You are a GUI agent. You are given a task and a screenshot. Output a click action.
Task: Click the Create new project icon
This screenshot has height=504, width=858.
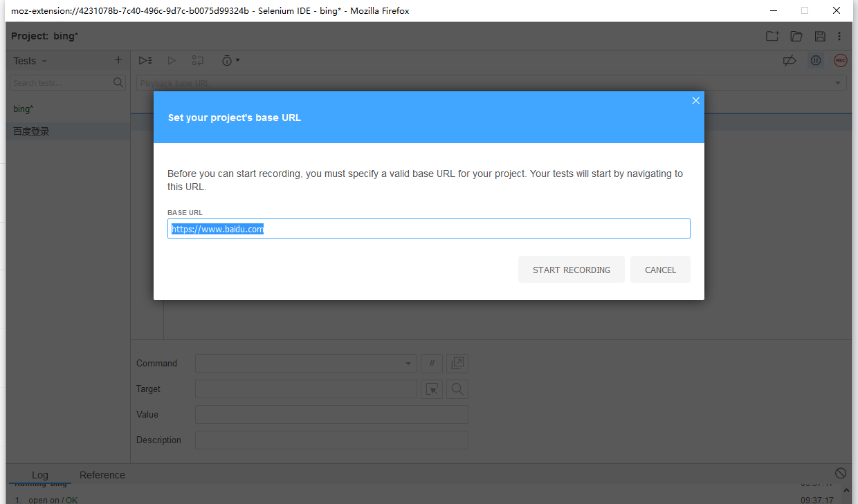pos(772,36)
